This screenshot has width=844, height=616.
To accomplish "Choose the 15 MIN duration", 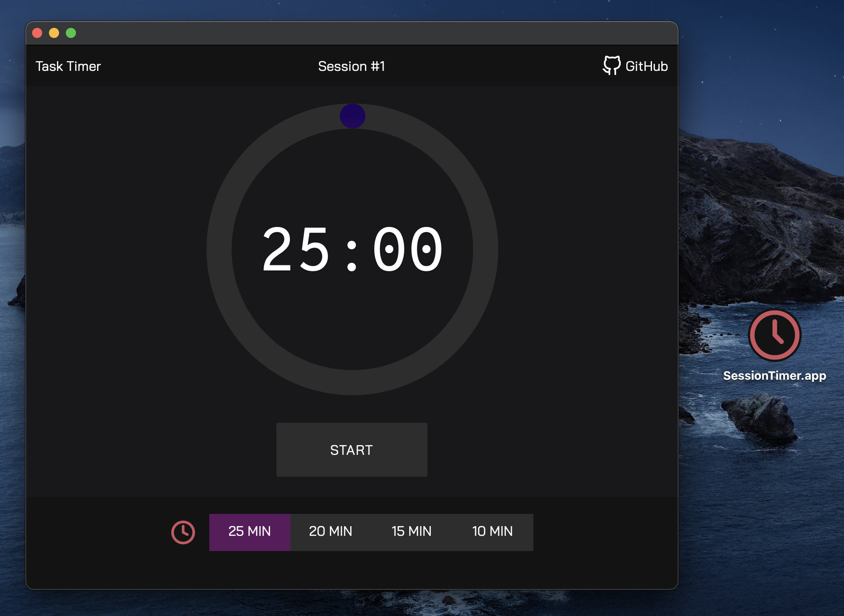I will point(412,532).
